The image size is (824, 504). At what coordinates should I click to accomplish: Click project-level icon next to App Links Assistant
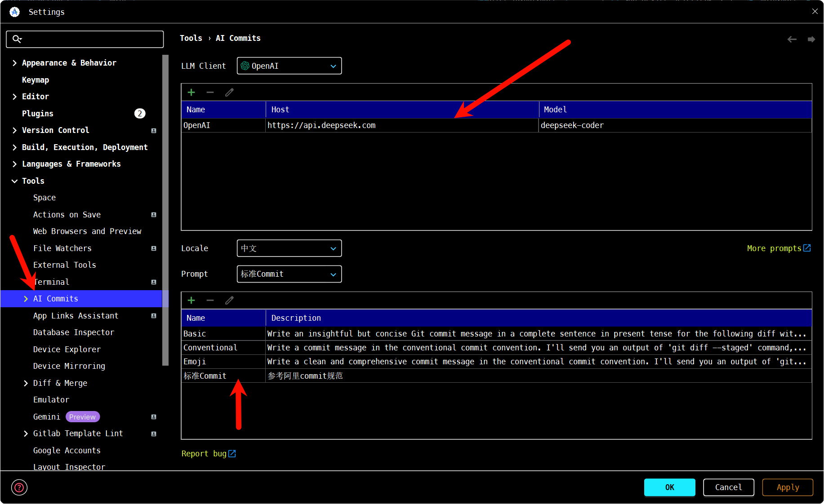tap(154, 316)
